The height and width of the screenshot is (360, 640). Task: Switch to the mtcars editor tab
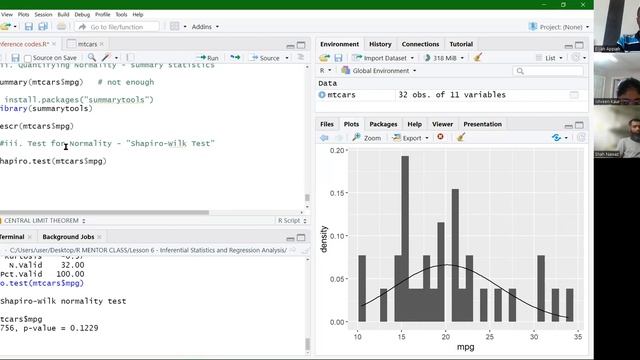click(x=87, y=44)
